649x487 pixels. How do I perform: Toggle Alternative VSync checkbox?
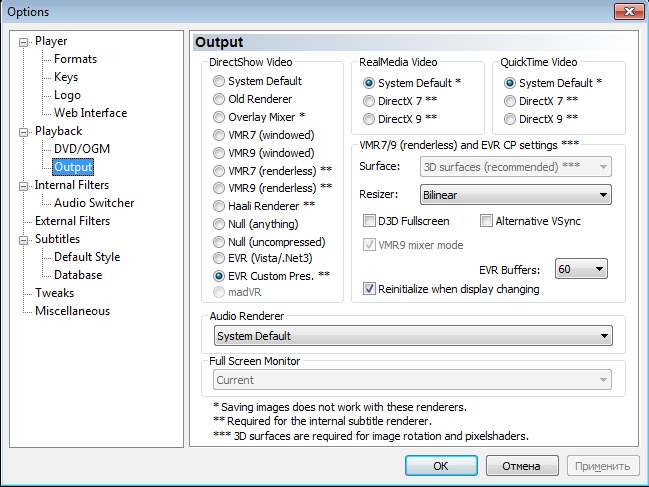coord(486,221)
